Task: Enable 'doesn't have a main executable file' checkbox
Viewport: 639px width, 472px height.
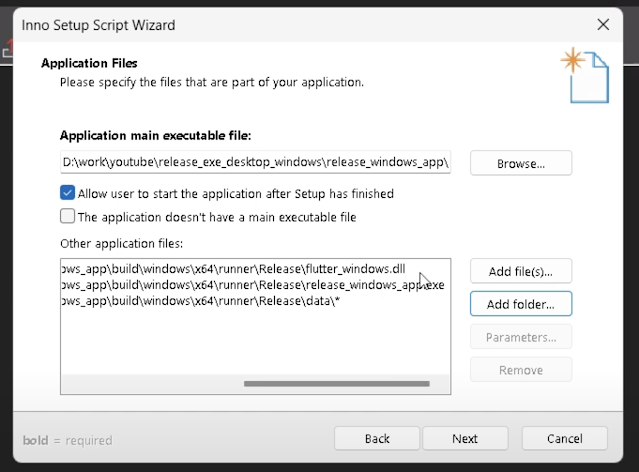Action: point(68,216)
